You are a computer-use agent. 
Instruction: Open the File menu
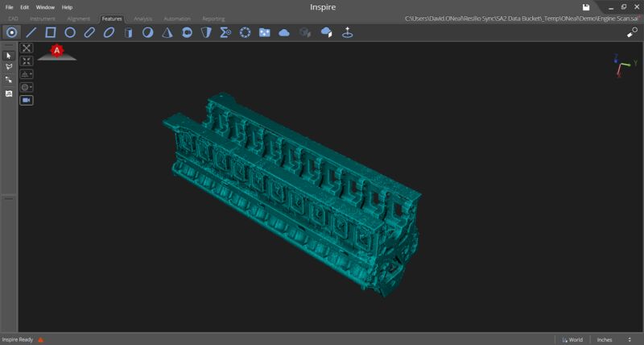(x=9, y=7)
